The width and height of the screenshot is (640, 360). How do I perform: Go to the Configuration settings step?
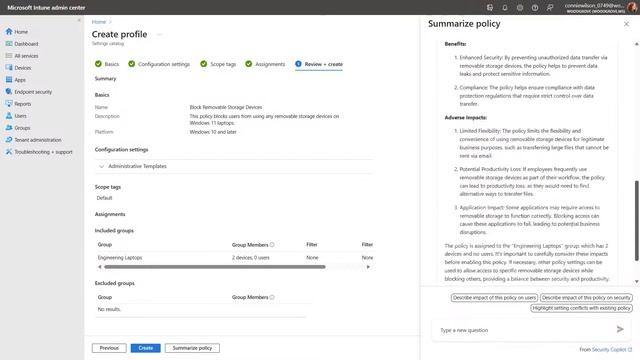159,64
